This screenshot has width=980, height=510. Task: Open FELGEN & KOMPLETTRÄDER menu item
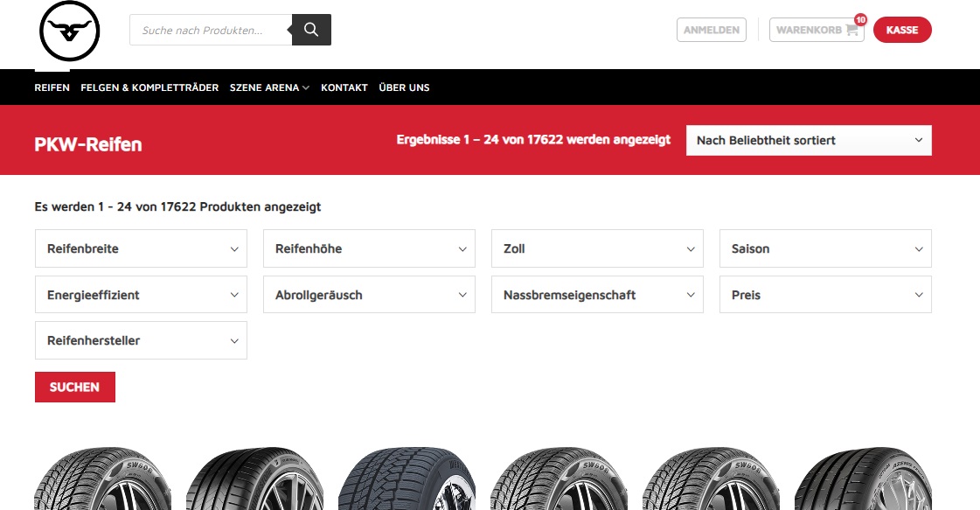click(149, 87)
